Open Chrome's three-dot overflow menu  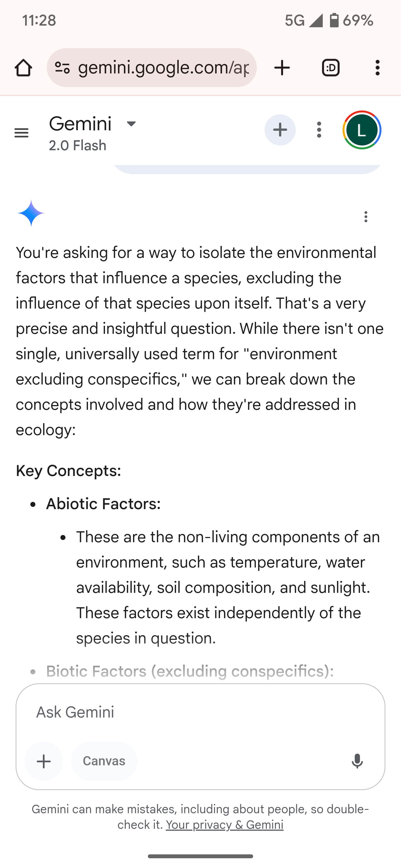(377, 68)
